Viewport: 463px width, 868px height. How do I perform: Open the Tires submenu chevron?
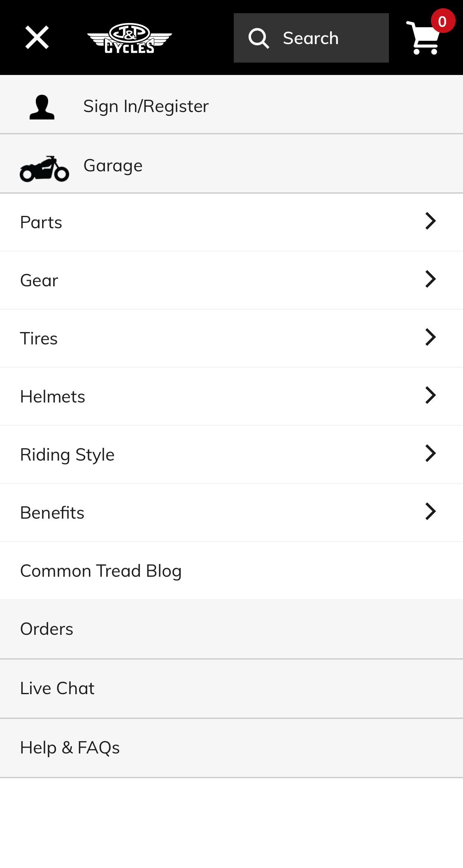click(x=430, y=337)
